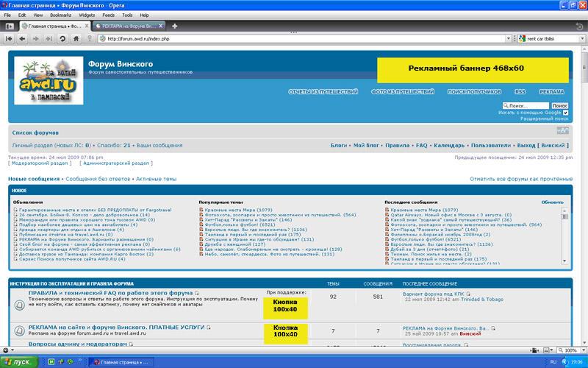Viewport: 588px width, 368px height.
Task: Open Расширенный поиск link
Action: 544,118
